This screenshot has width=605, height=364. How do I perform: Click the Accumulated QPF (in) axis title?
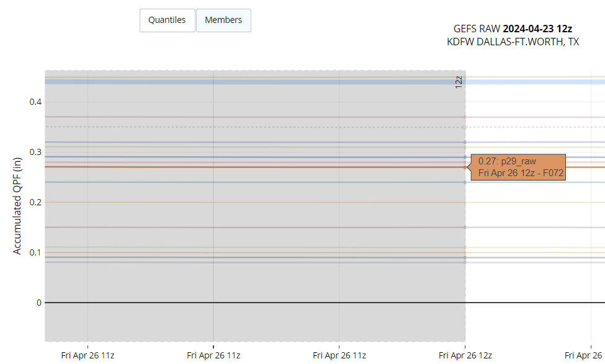(x=17, y=205)
